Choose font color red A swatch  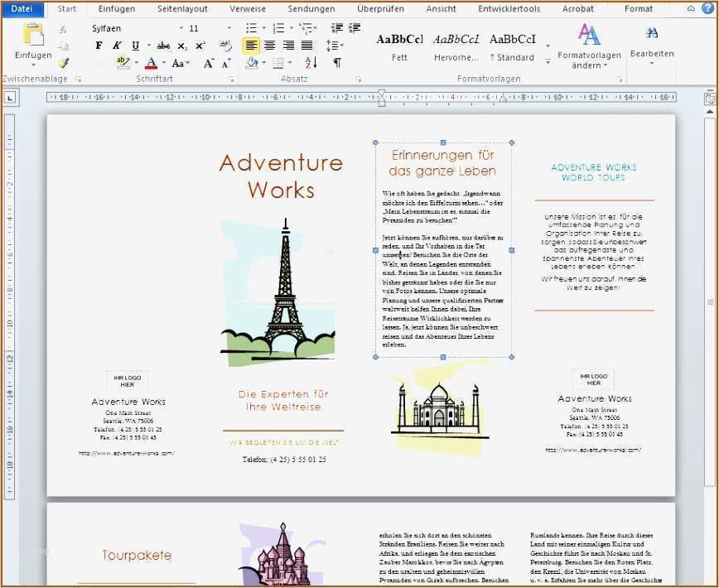click(151, 63)
